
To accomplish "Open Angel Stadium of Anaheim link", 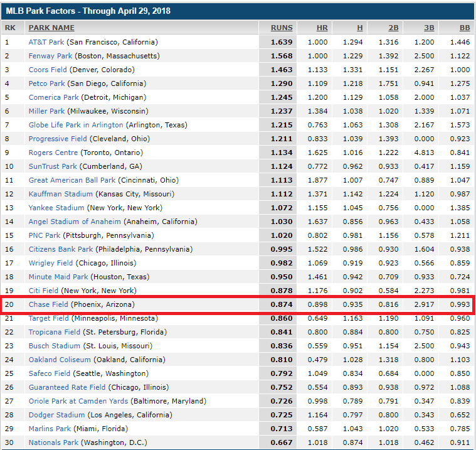I will click(x=75, y=222).
